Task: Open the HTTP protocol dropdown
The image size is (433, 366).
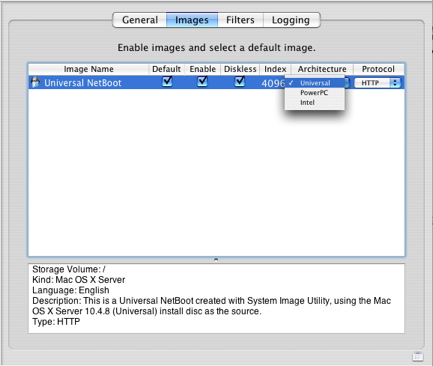Action: point(377,83)
